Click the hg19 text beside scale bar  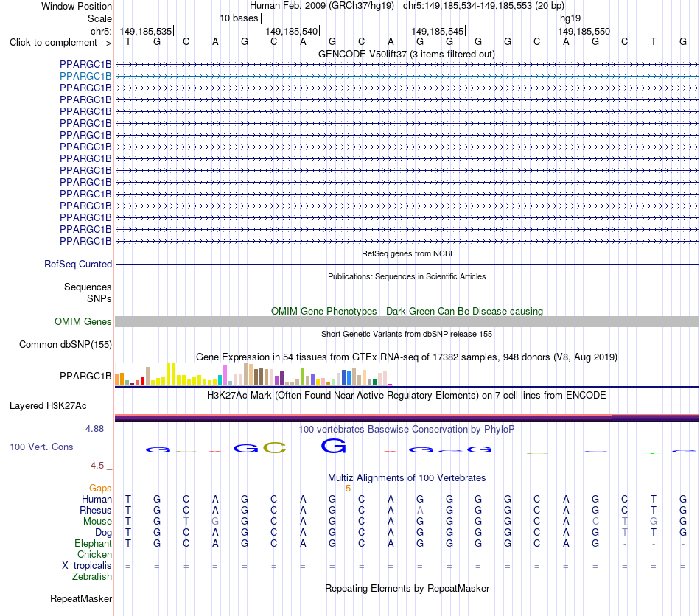pos(570,18)
